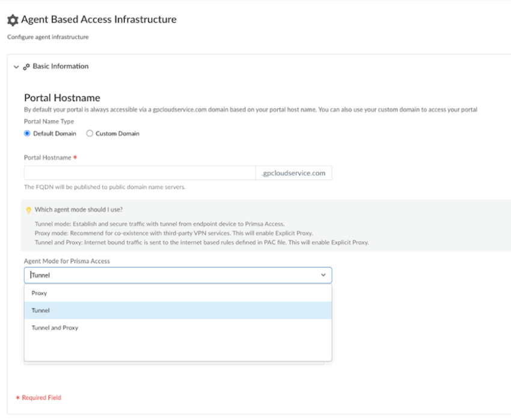511x420 pixels.
Task: Click the Agent Based Access Infrastructure title
Action: [x=99, y=20]
